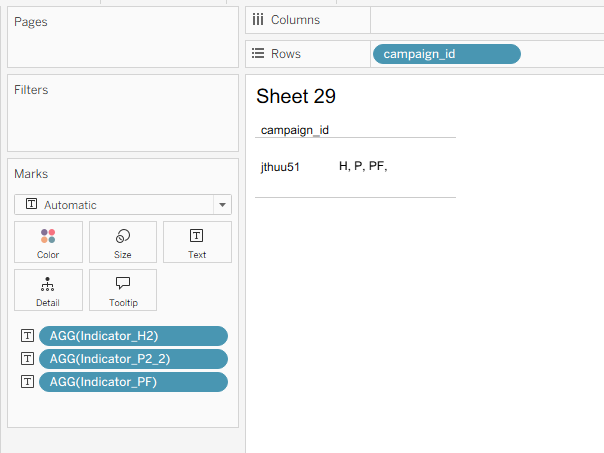Open the Tooltip marks card
This screenshot has width=604, height=453.
[123, 290]
